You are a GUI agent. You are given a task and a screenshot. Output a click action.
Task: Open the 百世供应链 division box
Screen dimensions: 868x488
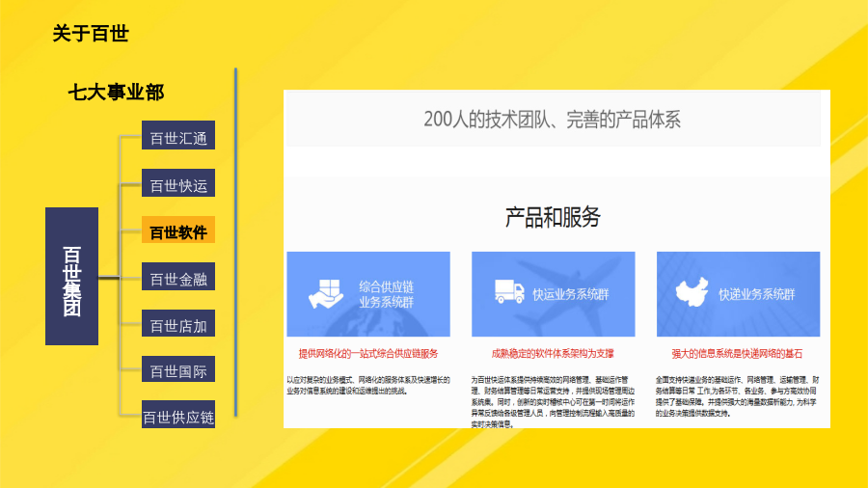pos(178,415)
